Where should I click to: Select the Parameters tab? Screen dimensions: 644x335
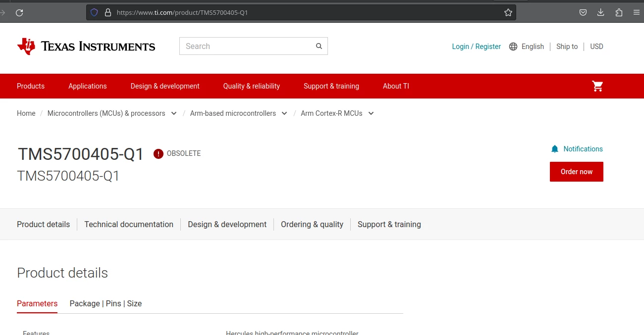click(37, 303)
